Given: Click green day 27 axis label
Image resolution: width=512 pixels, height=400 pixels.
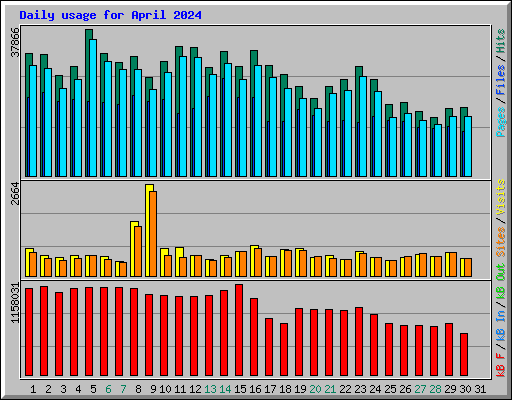Looking at the screenshot, I should [420, 389].
